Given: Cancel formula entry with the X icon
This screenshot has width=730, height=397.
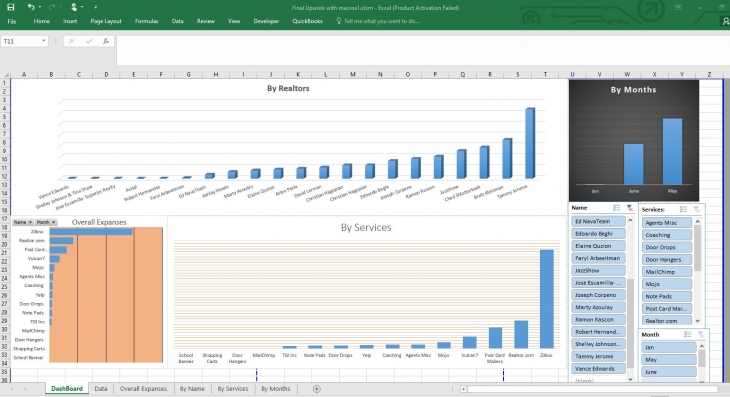Looking at the screenshot, I should pyautogui.click(x=71, y=41).
